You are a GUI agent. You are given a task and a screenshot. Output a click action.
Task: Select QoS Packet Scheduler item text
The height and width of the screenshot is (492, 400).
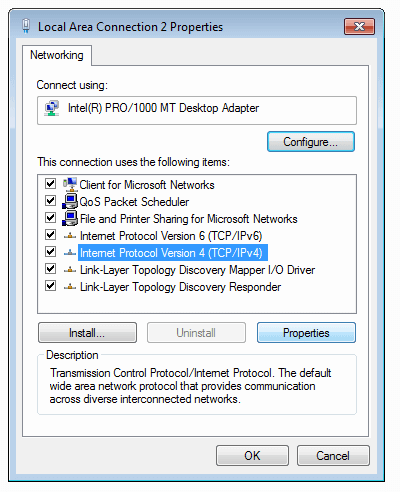click(134, 202)
